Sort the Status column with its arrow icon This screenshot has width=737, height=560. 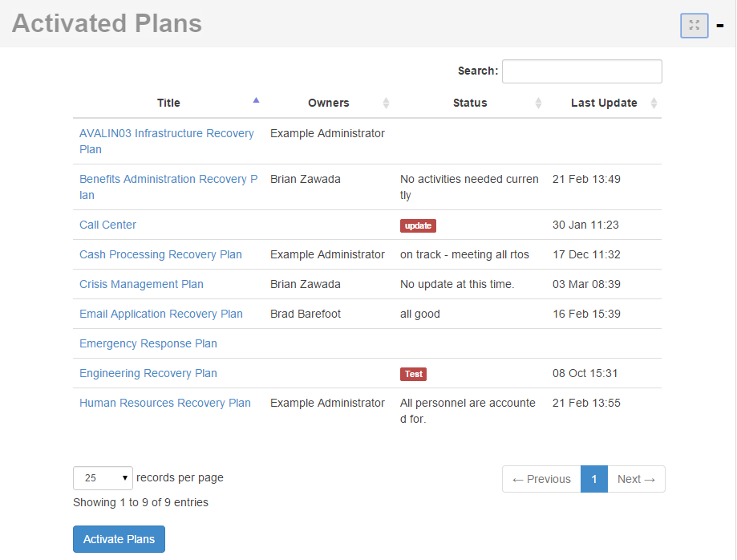tap(538, 103)
